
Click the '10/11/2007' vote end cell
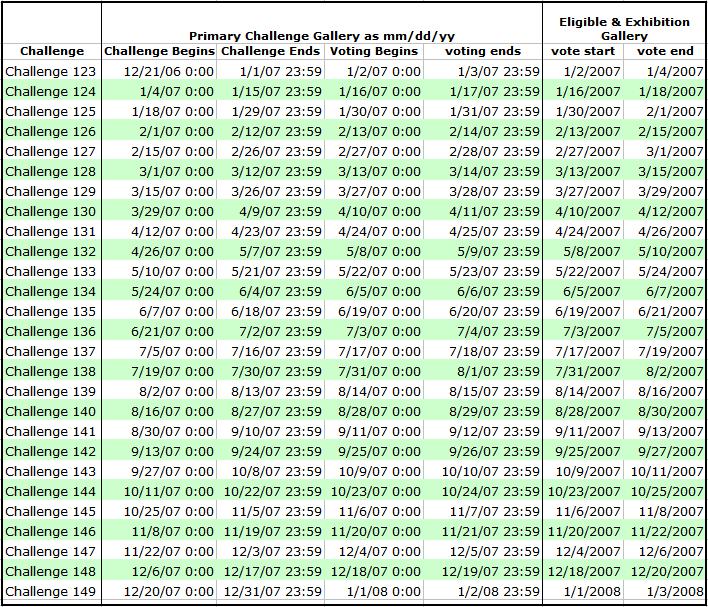tap(666, 472)
